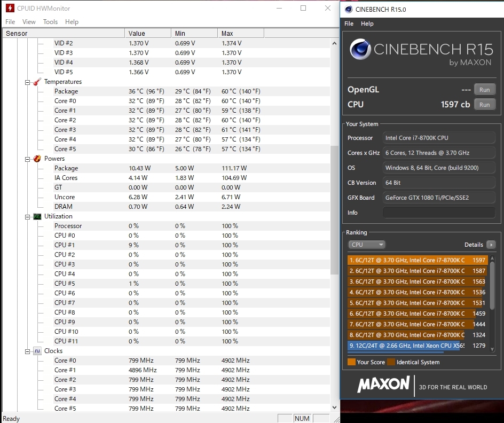Click the 1597 cb CPU score

coord(455,105)
